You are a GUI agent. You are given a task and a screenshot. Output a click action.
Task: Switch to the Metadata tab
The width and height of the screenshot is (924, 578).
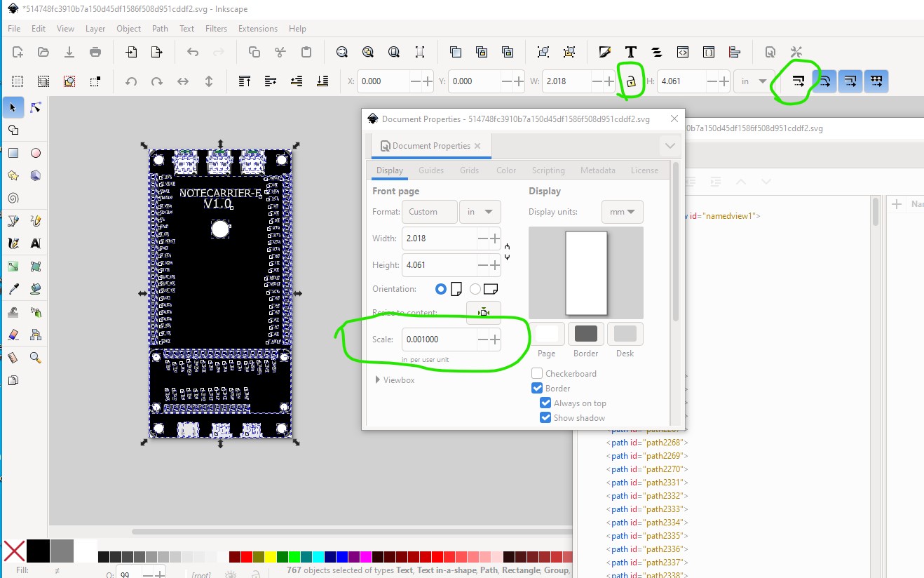pyautogui.click(x=597, y=170)
